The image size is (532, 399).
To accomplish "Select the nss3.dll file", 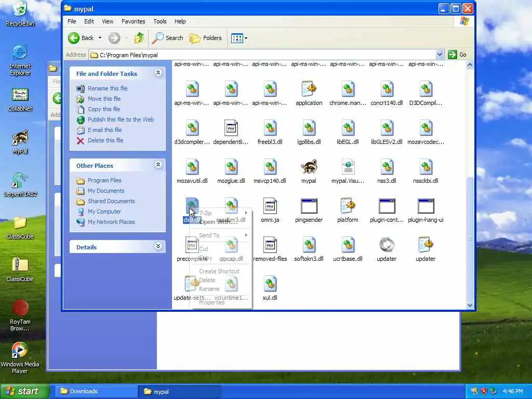I will click(387, 171).
